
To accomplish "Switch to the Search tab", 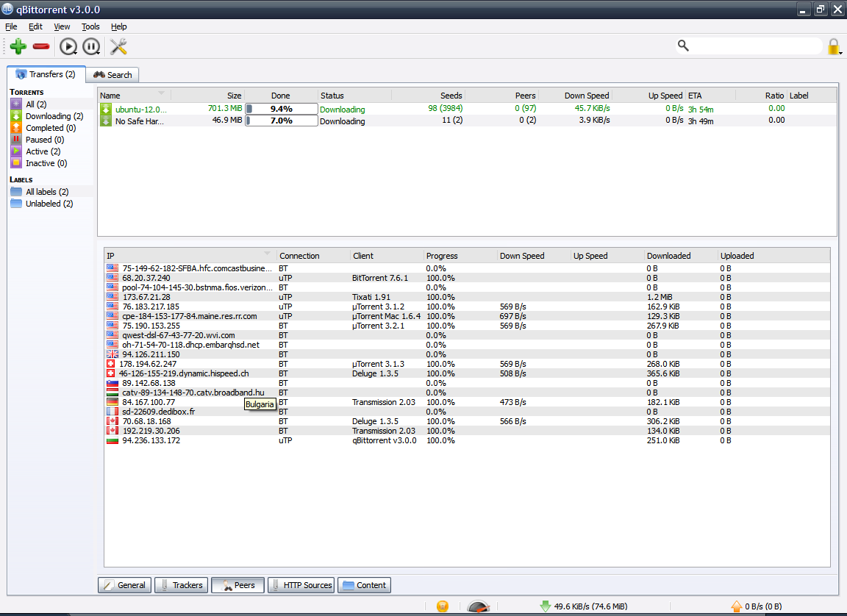I will (x=113, y=75).
